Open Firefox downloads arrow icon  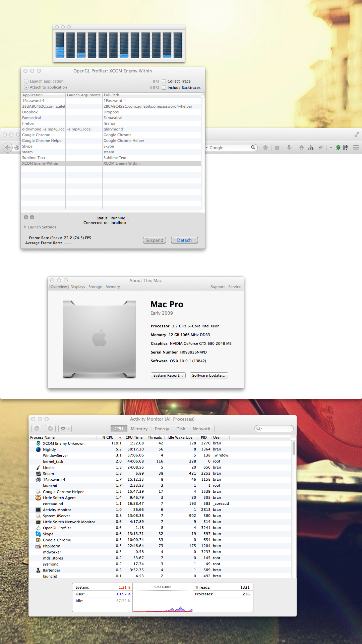pyautogui.click(x=289, y=148)
